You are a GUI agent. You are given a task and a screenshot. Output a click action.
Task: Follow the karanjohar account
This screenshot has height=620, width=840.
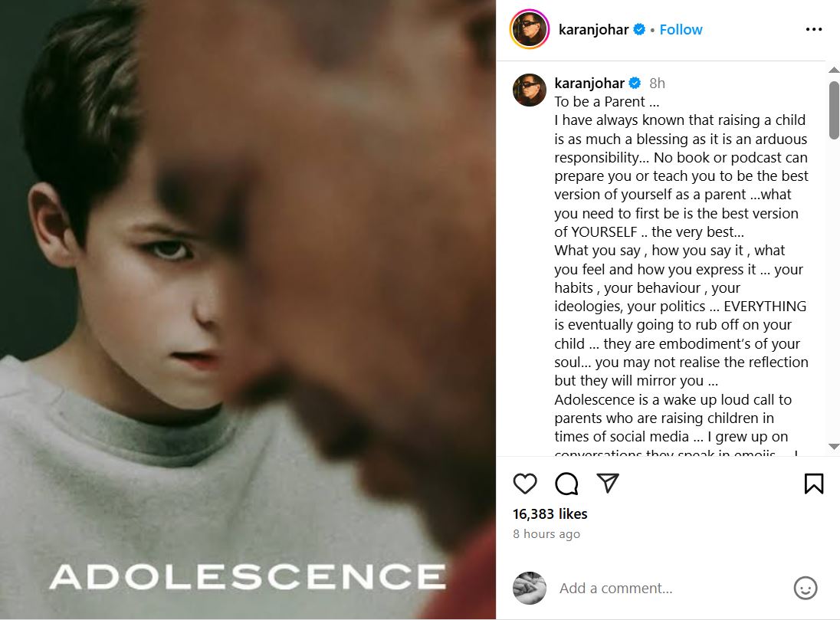pyautogui.click(x=681, y=30)
